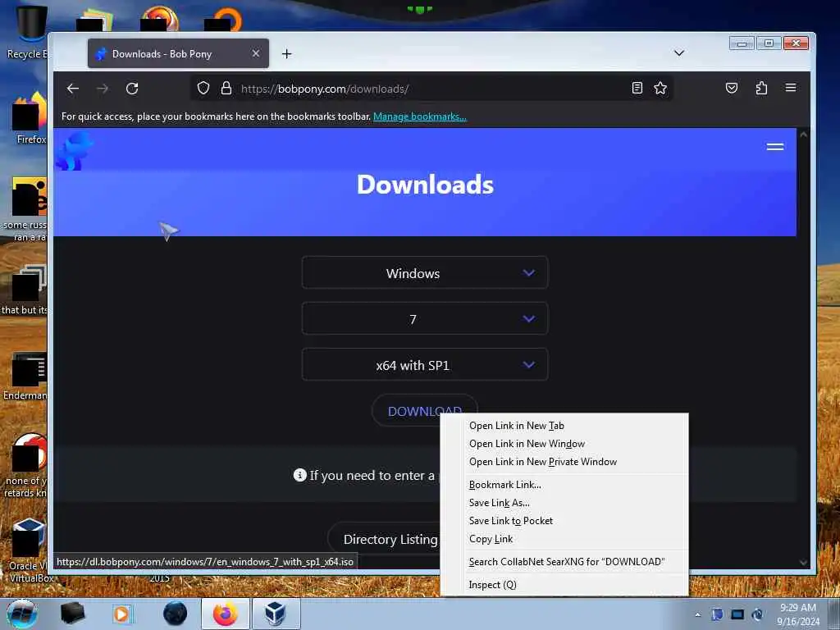The height and width of the screenshot is (630, 840).
Task: Search CollabNet SearXNG for "DOWNLOAD"
Action: pyautogui.click(x=564, y=562)
